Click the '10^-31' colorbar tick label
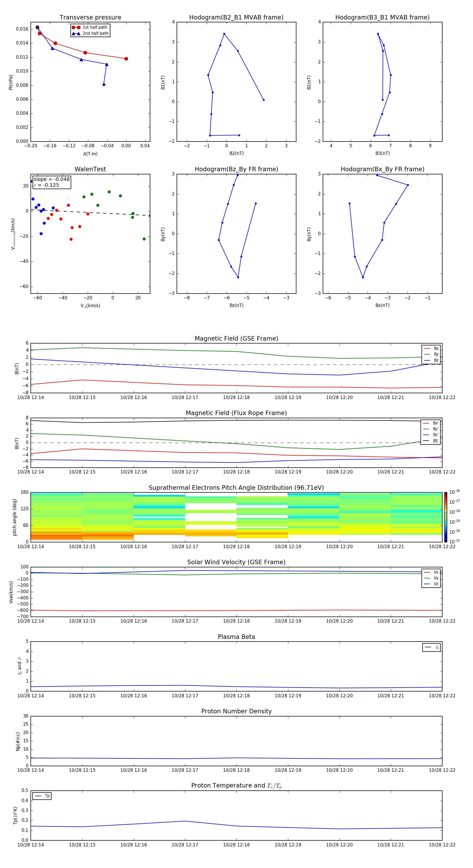This screenshot has width=473, height=868. (455, 542)
